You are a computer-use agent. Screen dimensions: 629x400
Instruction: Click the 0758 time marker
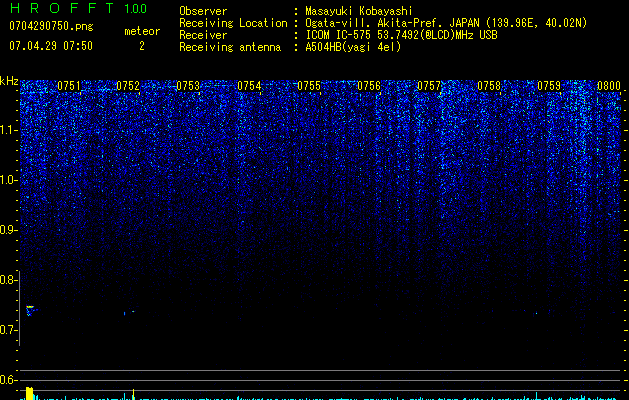click(489, 86)
